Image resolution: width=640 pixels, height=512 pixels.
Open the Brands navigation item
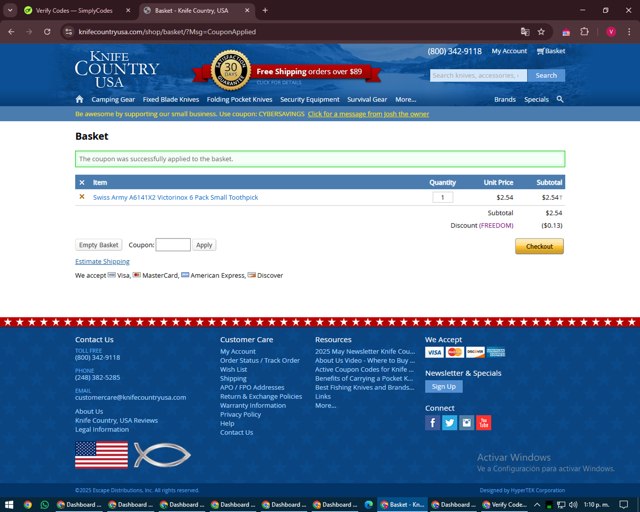point(505,99)
